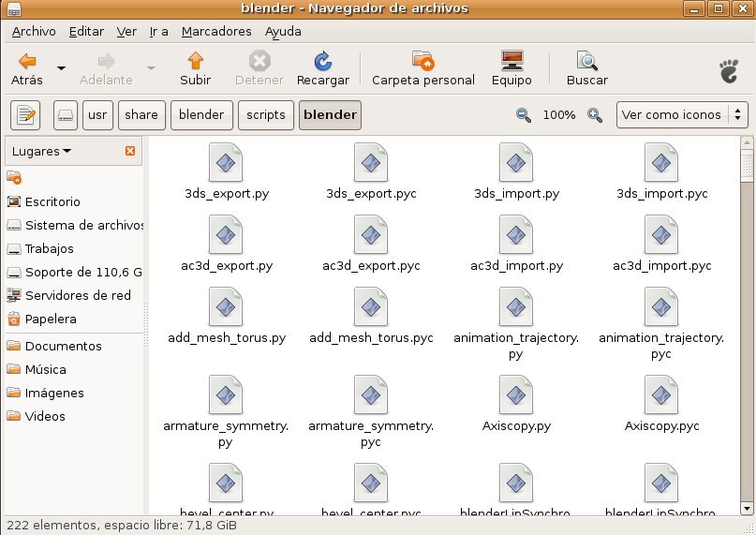Select Axiscopy.pyc file icon
The image size is (756, 535).
click(661, 395)
